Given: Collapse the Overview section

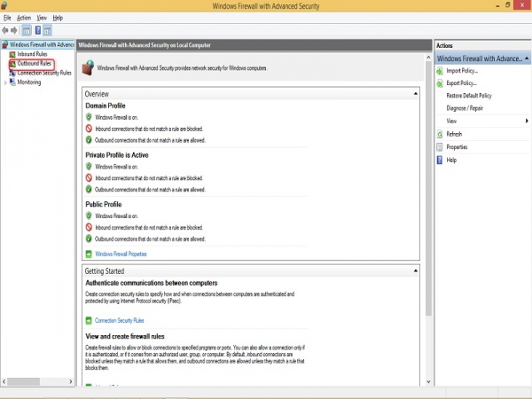Looking at the screenshot, I should tap(416, 93).
